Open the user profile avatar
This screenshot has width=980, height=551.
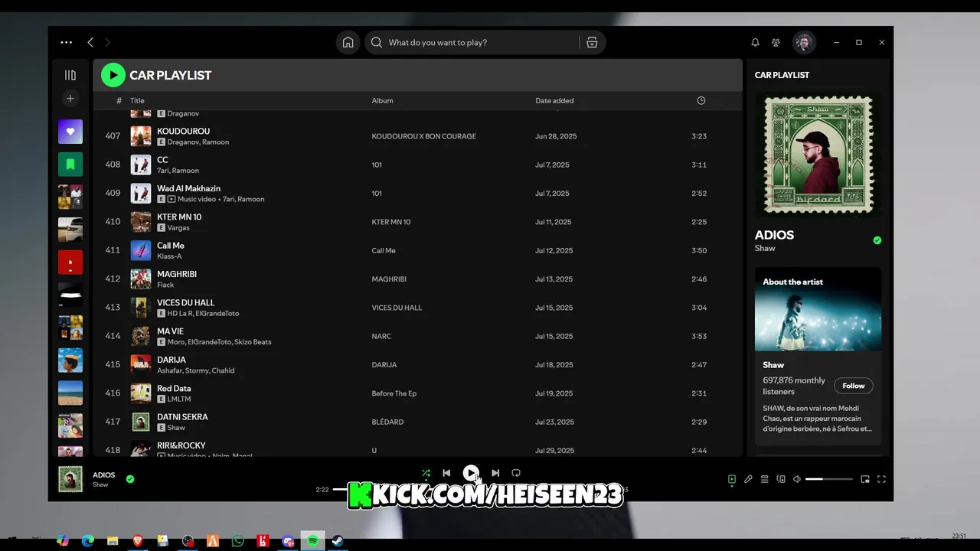804,43
